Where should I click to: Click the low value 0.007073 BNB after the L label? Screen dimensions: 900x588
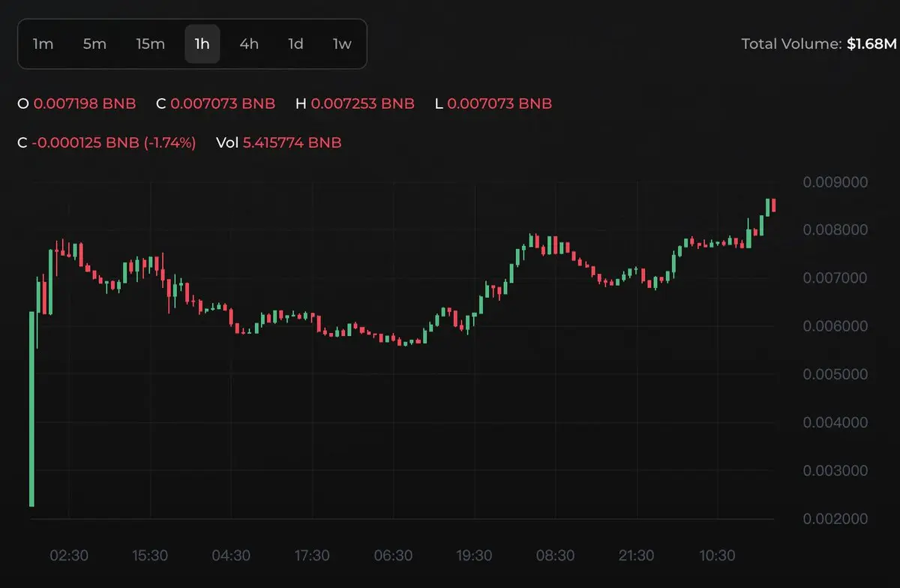[499, 103]
